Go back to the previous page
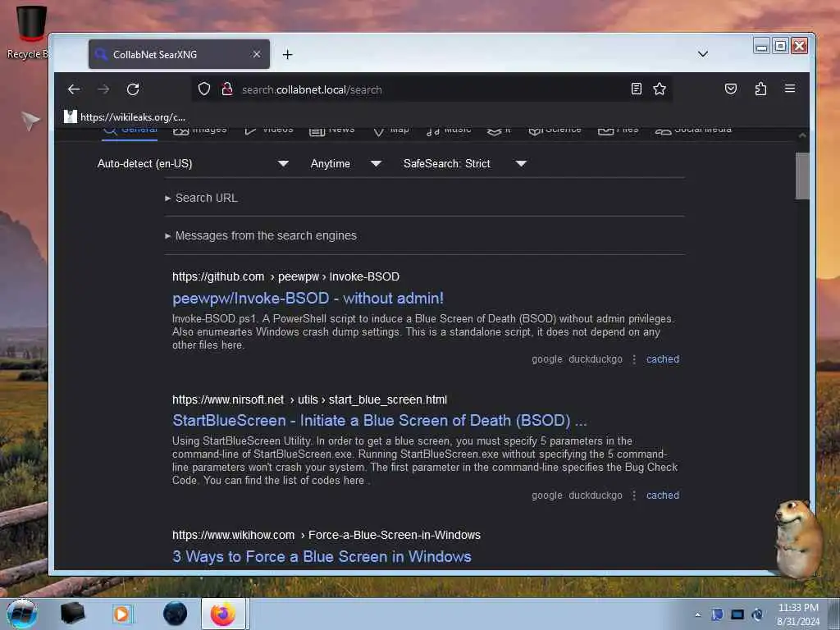Image resolution: width=840 pixels, height=630 pixels. (x=74, y=89)
